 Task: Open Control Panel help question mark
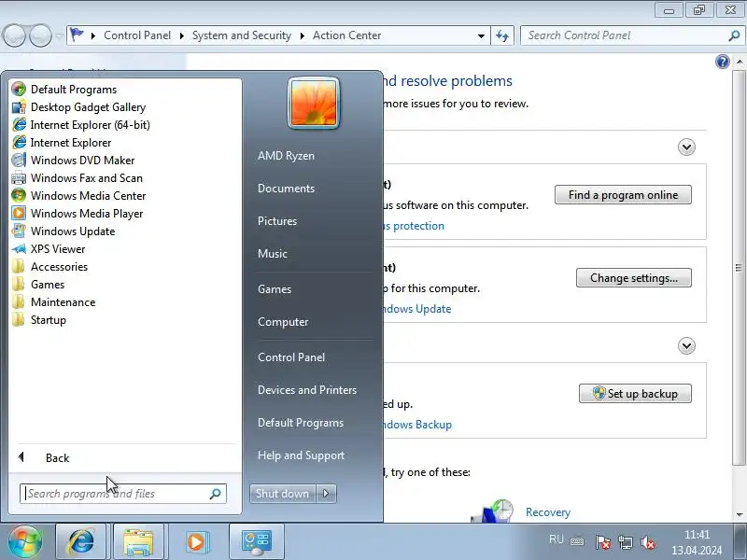click(x=722, y=62)
